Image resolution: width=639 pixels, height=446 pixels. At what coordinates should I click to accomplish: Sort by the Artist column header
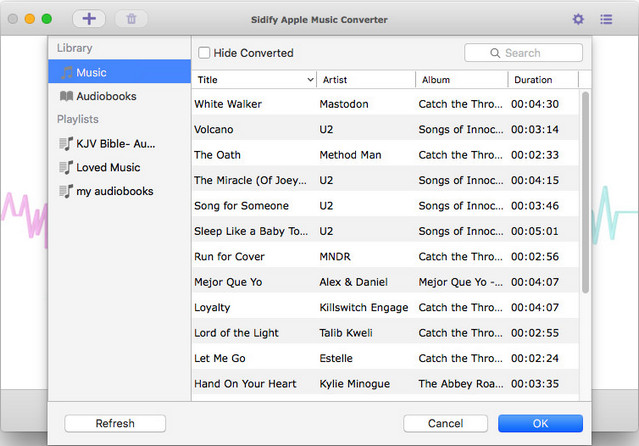[366, 79]
